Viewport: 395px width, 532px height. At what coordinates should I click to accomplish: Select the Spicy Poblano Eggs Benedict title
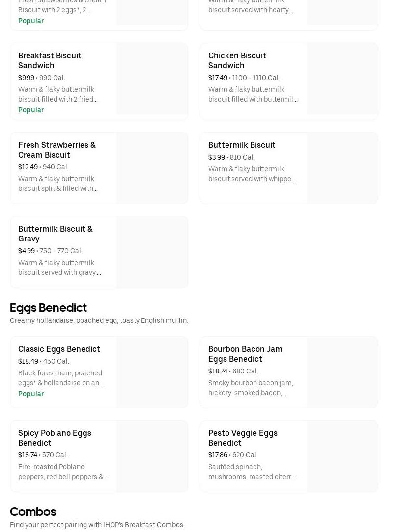tap(55, 438)
